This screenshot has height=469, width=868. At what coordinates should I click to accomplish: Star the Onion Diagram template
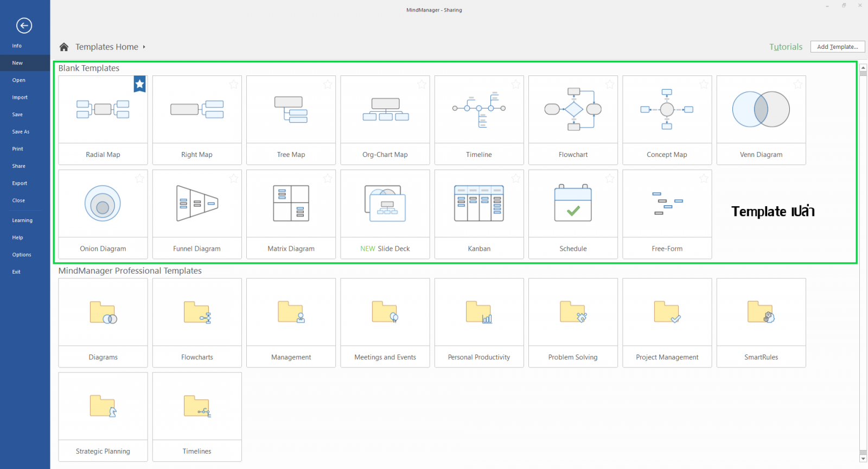click(140, 178)
